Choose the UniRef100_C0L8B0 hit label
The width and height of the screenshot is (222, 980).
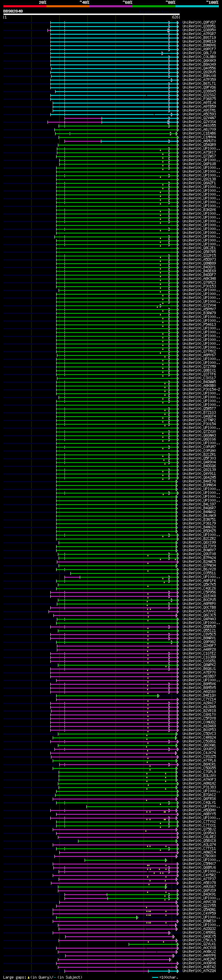199,57
